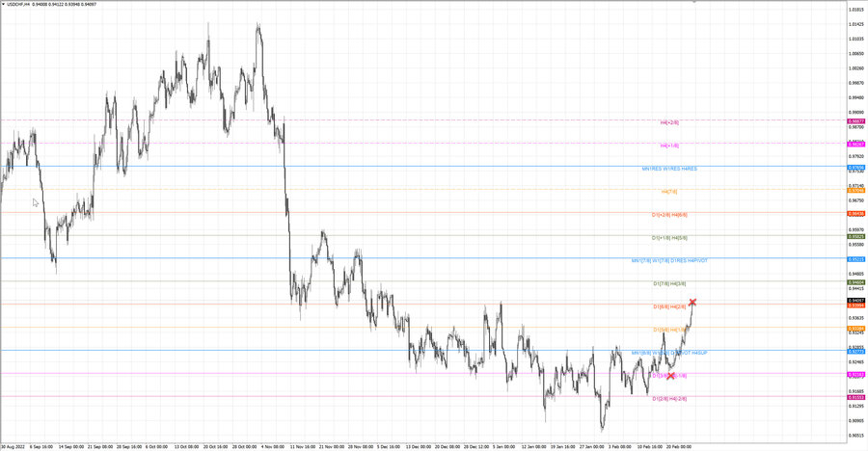Click the purple price tag on the H4[+2/8] line

coord(856,121)
